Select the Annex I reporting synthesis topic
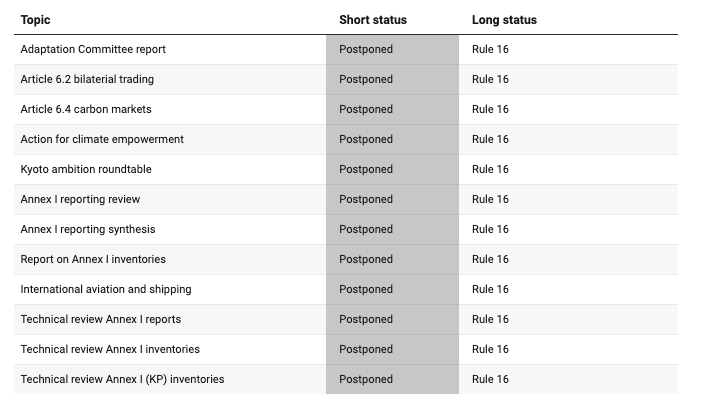 tap(88, 229)
